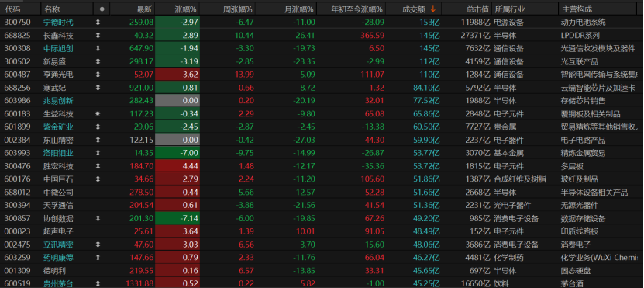Sort by the 周涨幅% column header
The width and height of the screenshot is (644, 288).
tap(238, 9)
